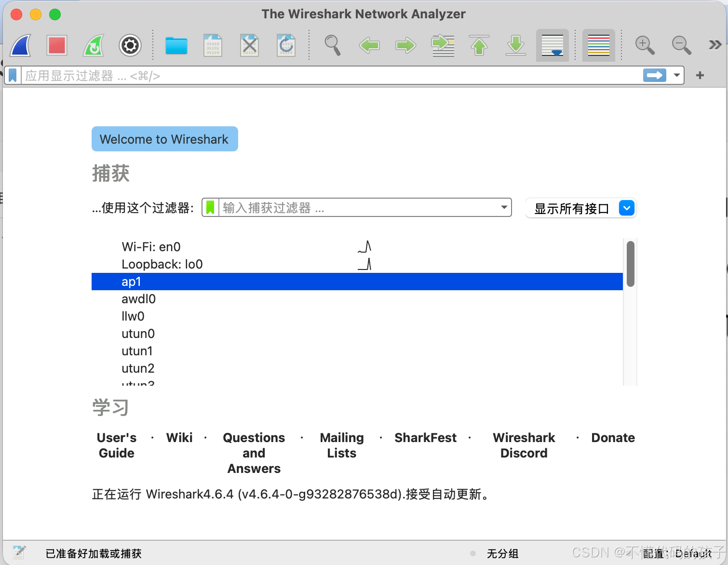Toggle packet list colorization
This screenshot has height=565, width=728.
tap(599, 45)
